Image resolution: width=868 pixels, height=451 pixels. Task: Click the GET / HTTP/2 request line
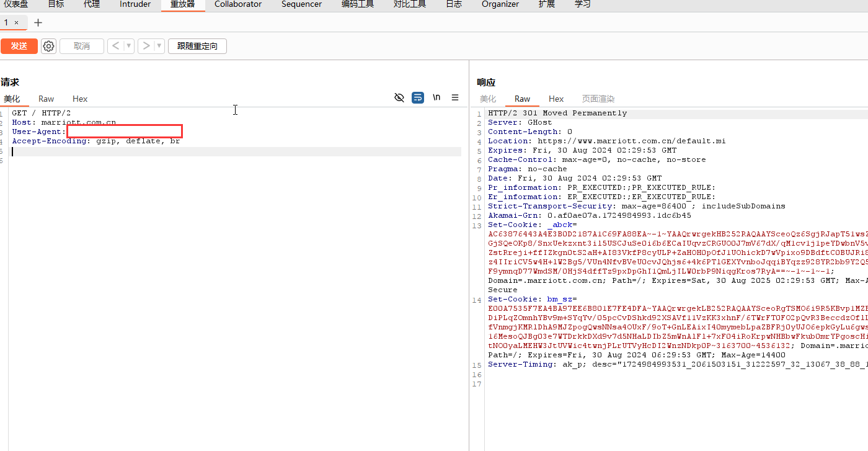click(42, 113)
